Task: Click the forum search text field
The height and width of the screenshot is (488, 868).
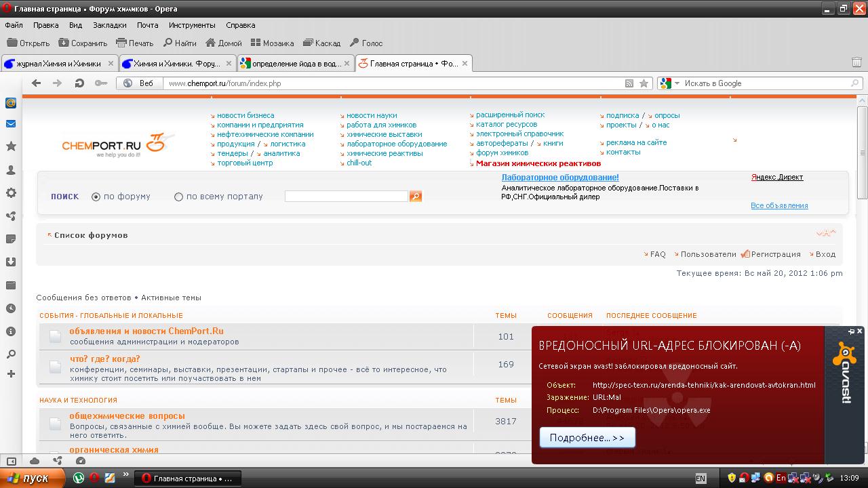Action: 346,197
